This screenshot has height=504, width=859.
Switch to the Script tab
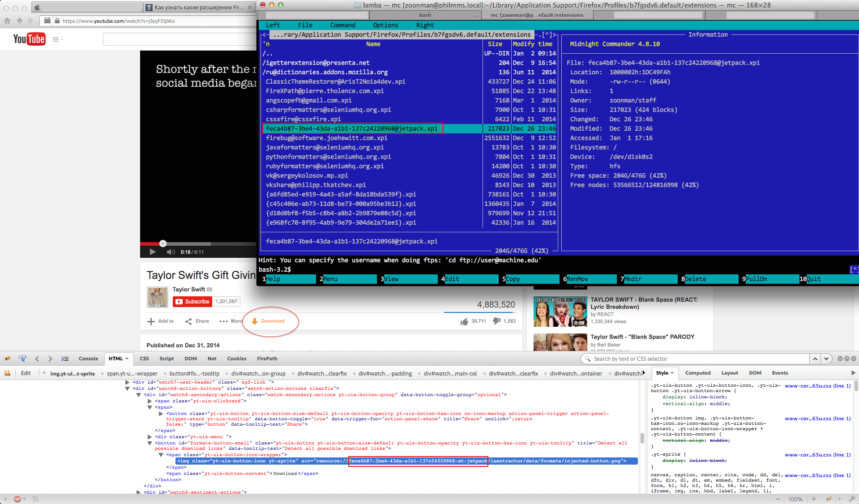167,359
